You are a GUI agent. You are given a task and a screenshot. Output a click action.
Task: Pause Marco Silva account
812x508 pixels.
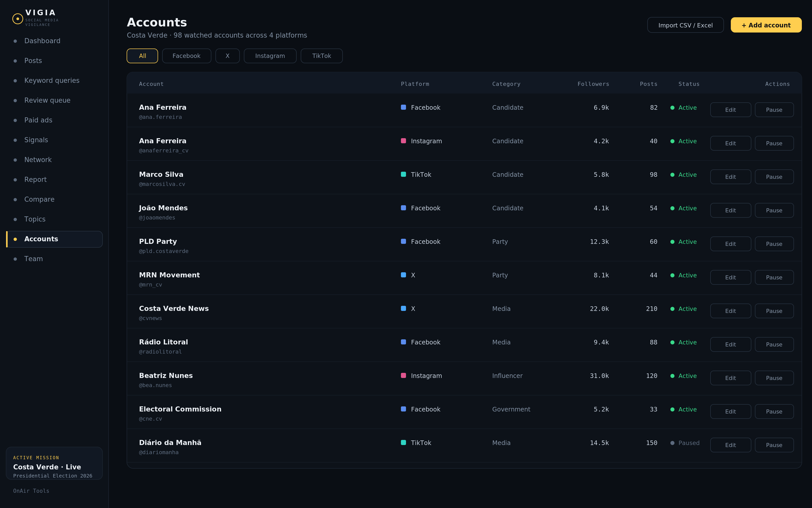click(774, 177)
